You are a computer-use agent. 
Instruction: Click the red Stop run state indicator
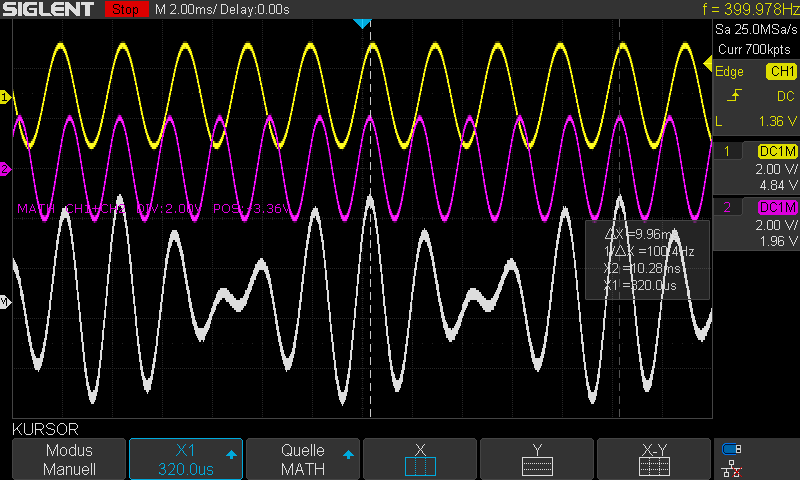[x=126, y=9]
